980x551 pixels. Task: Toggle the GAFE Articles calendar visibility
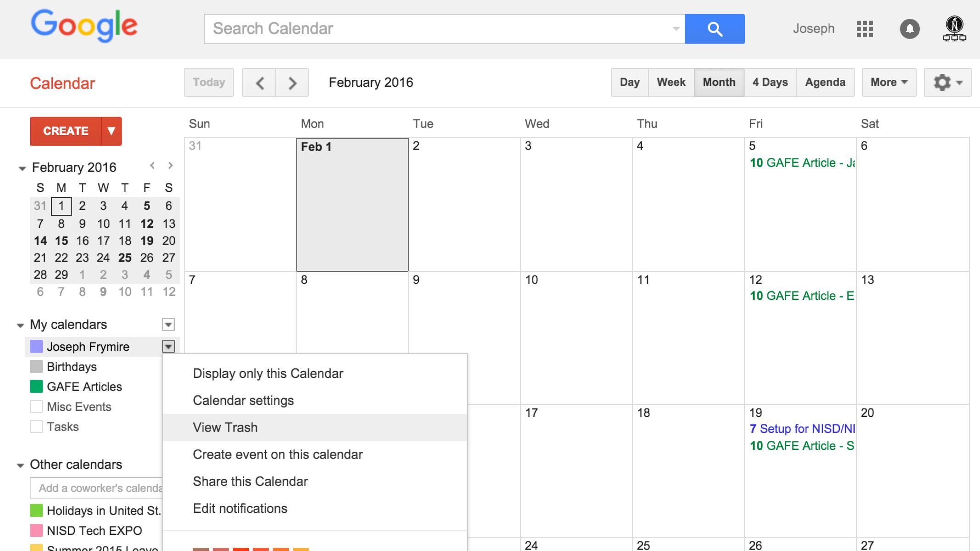[x=36, y=387]
